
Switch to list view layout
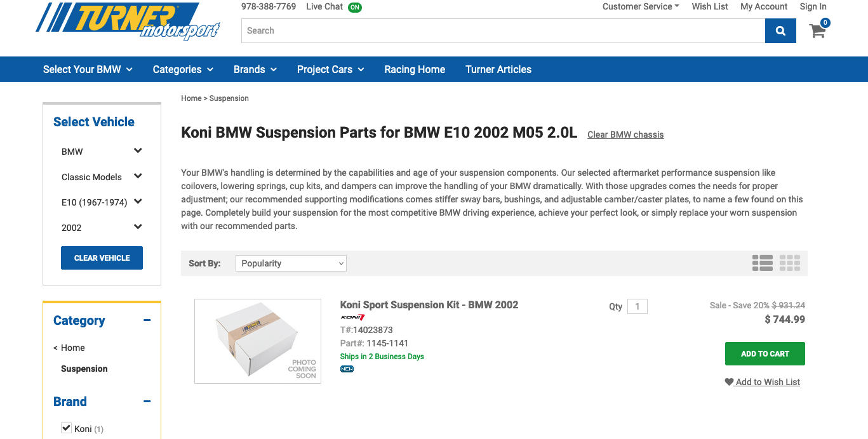(762, 263)
